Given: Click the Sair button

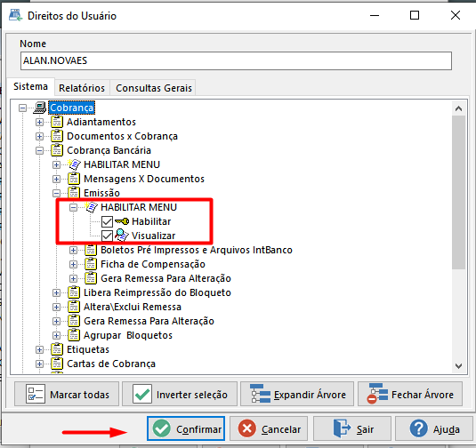Looking at the screenshot, I should (x=352, y=428).
